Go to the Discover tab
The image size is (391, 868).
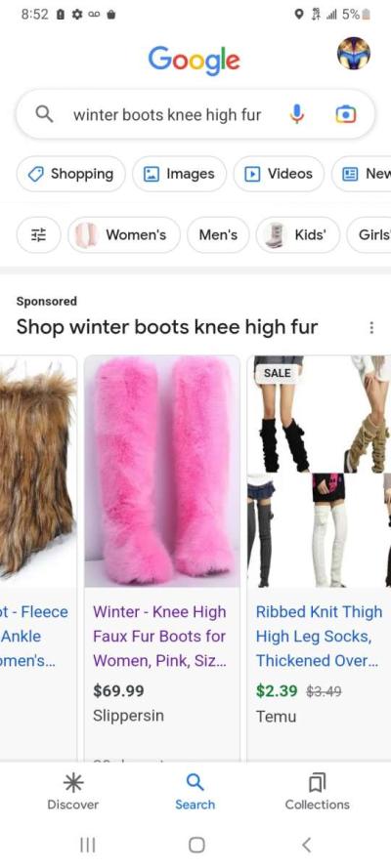click(x=72, y=792)
